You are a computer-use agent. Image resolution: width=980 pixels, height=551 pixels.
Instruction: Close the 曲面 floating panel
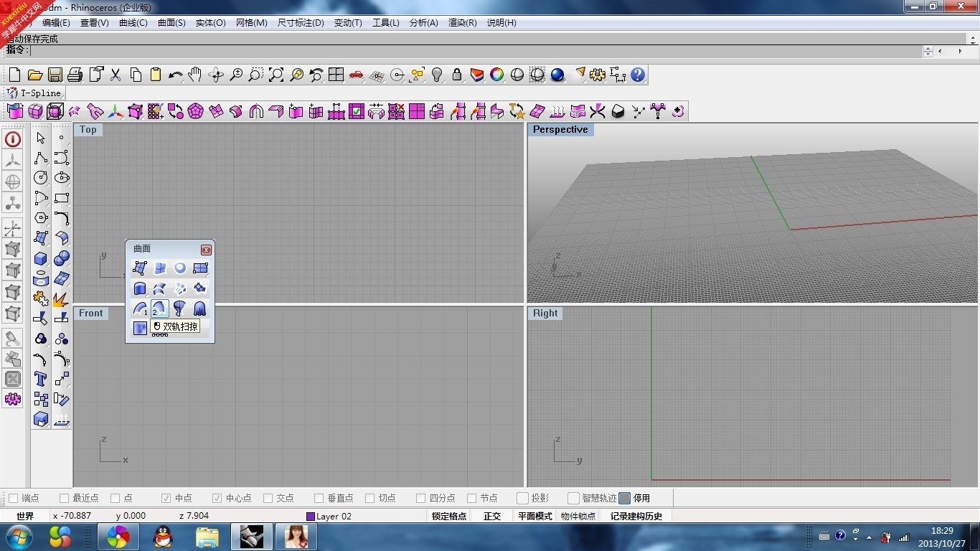click(x=206, y=250)
